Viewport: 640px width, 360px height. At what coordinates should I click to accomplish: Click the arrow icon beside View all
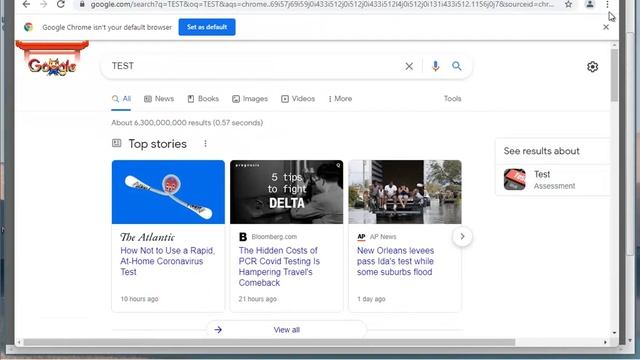click(x=218, y=330)
